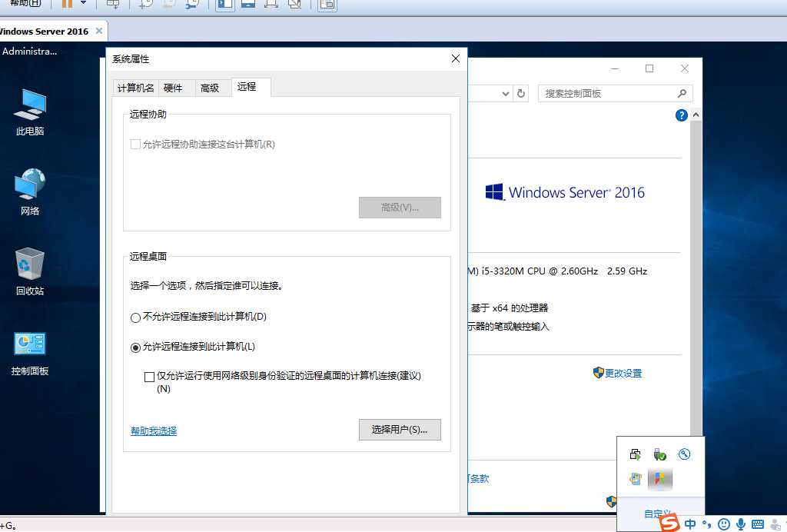This screenshot has height=532, width=787.
Task: Click the blue help question mark icon
Action: [x=681, y=115]
